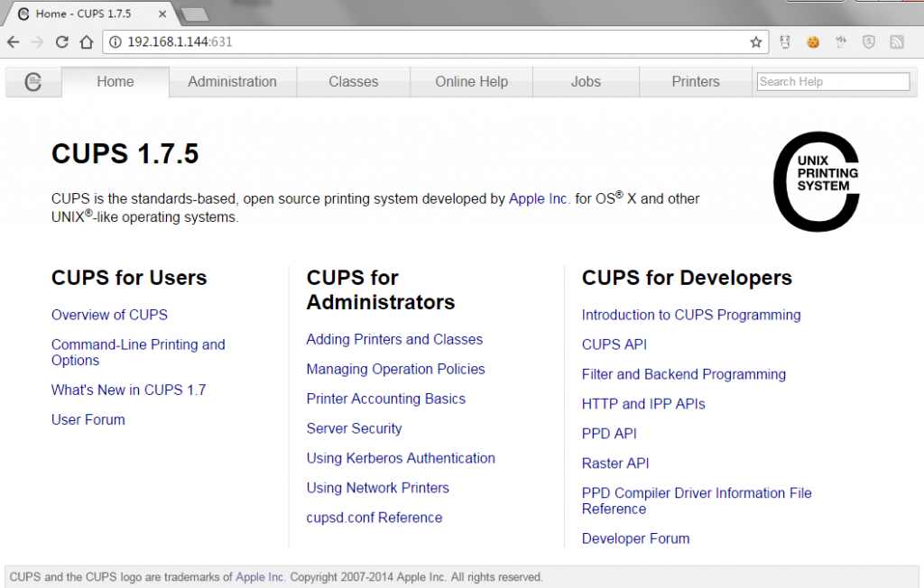The width and height of the screenshot is (924, 588).
Task: View the Jobs tab
Action: click(x=586, y=82)
